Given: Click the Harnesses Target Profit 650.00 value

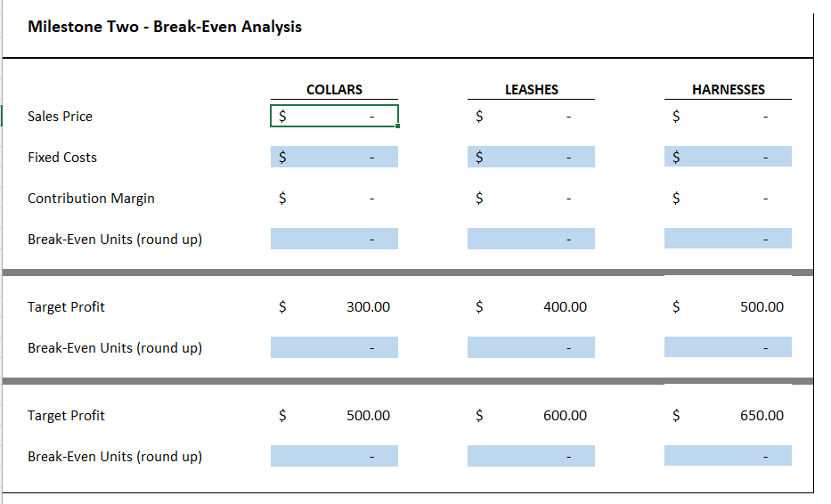Looking at the screenshot, I should 762,416.
